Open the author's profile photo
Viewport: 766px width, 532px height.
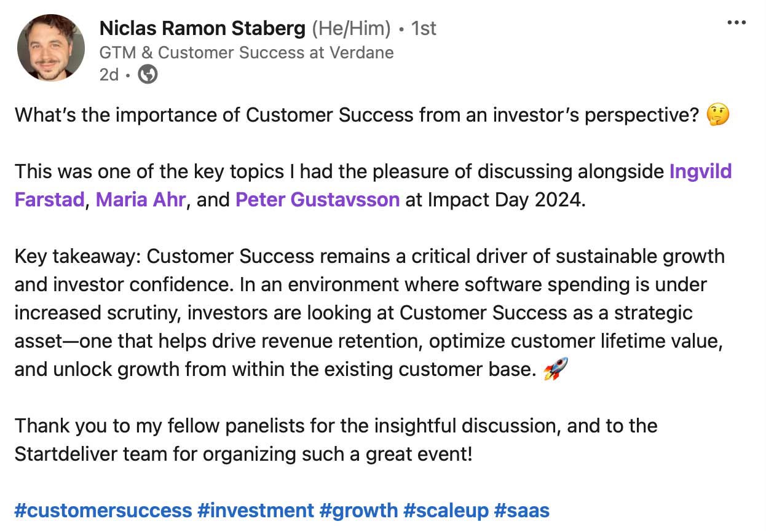point(51,49)
